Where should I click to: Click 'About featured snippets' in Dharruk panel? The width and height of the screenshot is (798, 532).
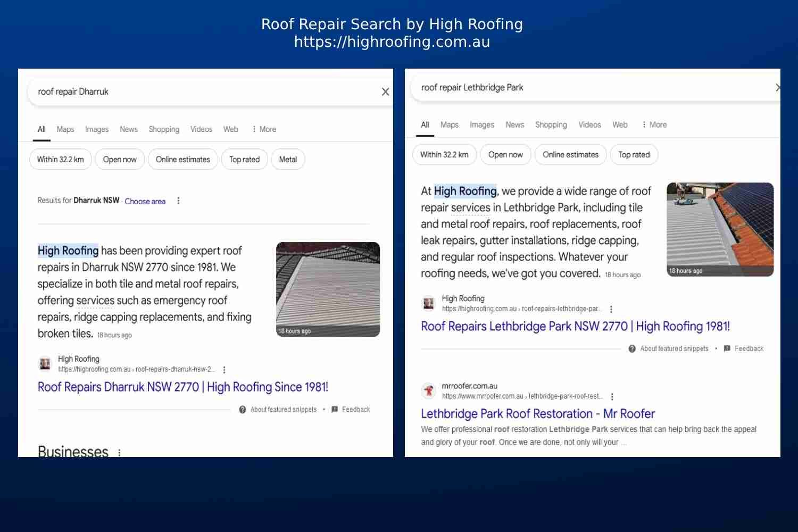(284, 410)
